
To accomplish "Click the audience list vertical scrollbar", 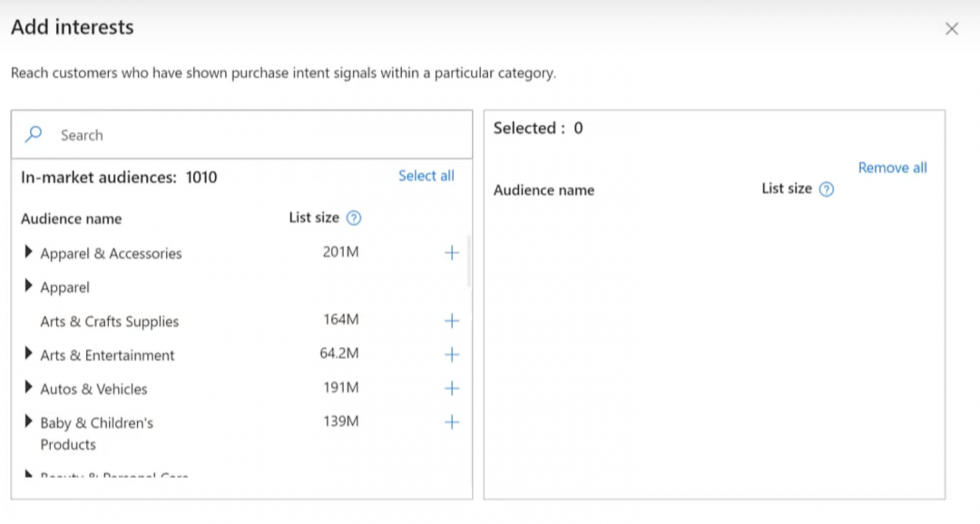I will (469, 261).
